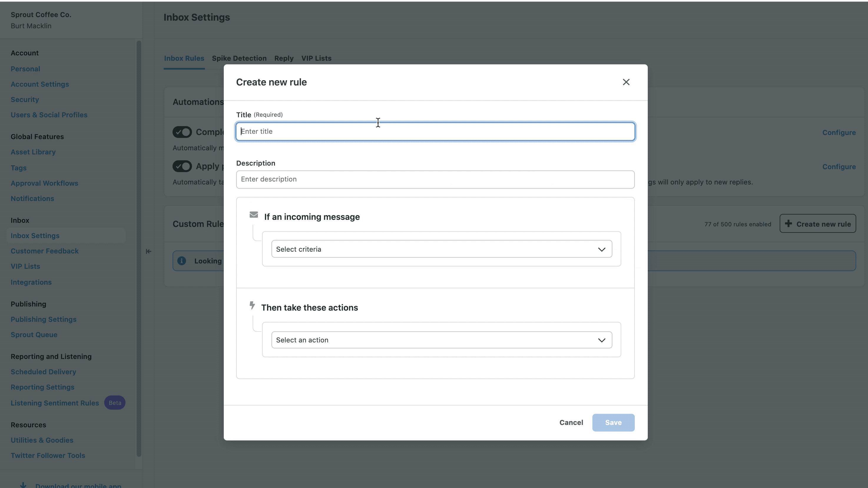Close the Create new rule dialog
Image resolution: width=868 pixels, height=488 pixels.
tap(626, 82)
